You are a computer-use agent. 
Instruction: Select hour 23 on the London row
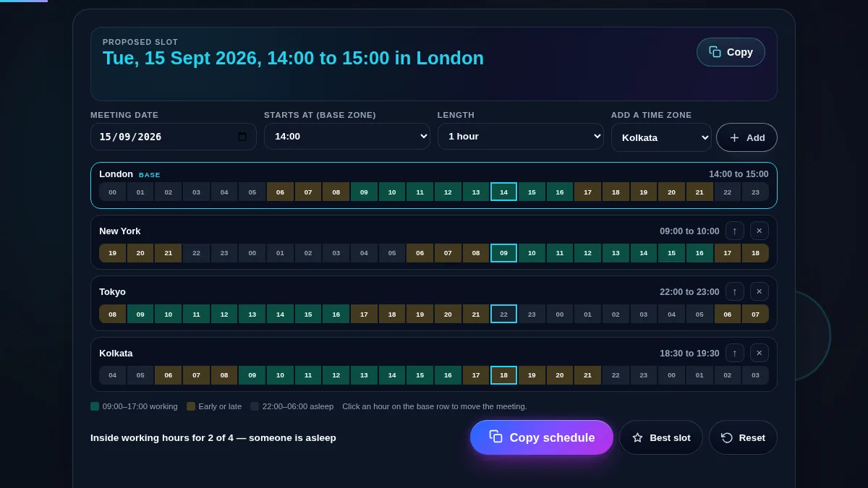click(x=756, y=192)
